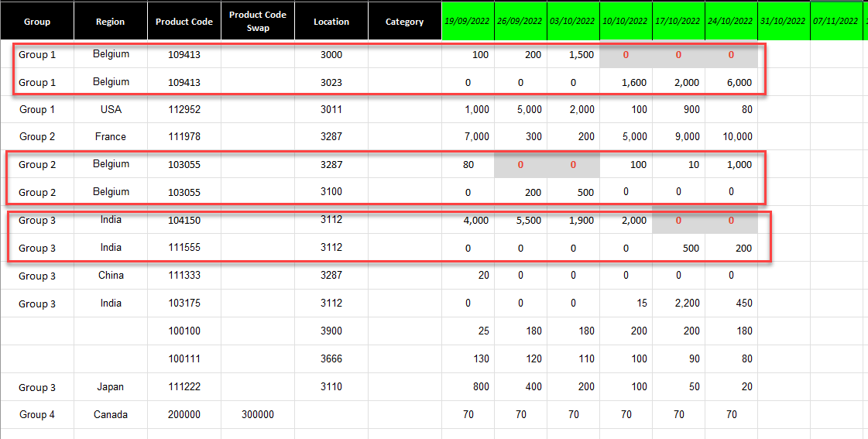The image size is (868, 439).
Task: Select the cell with value 4,000
Action: coord(468,220)
